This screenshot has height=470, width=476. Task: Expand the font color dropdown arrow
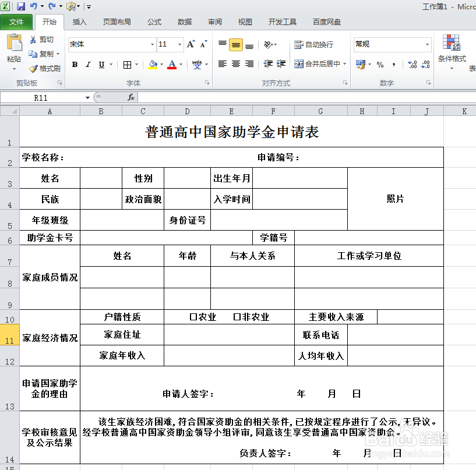(x=181, y=64)
